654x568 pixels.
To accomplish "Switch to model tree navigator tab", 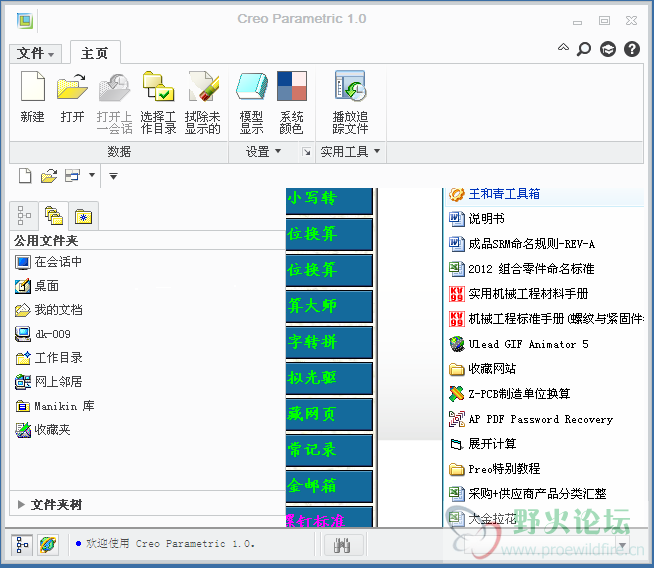I will 24,216.
